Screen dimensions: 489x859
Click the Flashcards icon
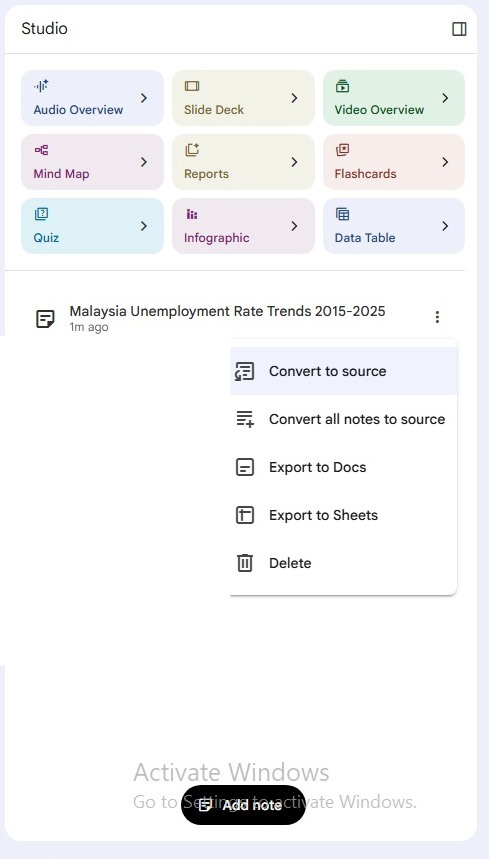coord(342,150)
